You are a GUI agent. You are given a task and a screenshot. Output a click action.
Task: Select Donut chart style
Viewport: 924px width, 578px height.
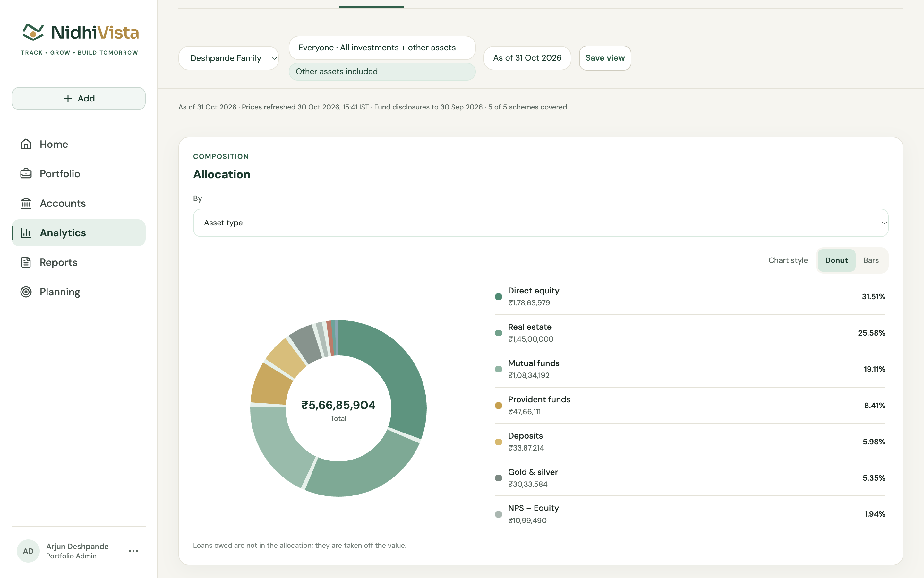[x=836, y=260]
